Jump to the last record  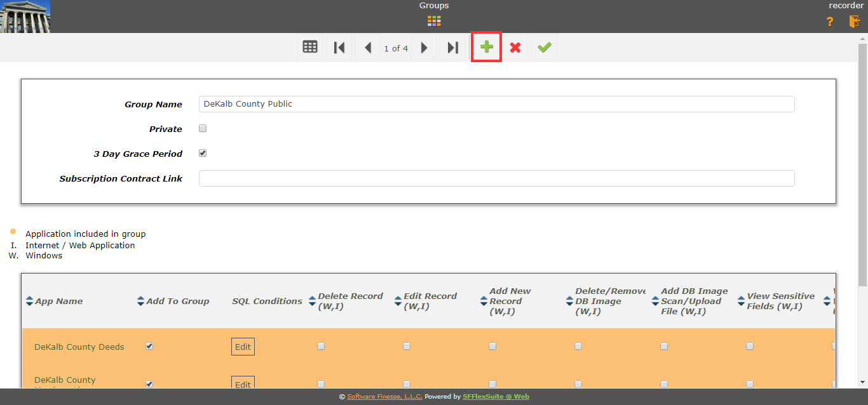pyautogui.click(x=453, y=48)
